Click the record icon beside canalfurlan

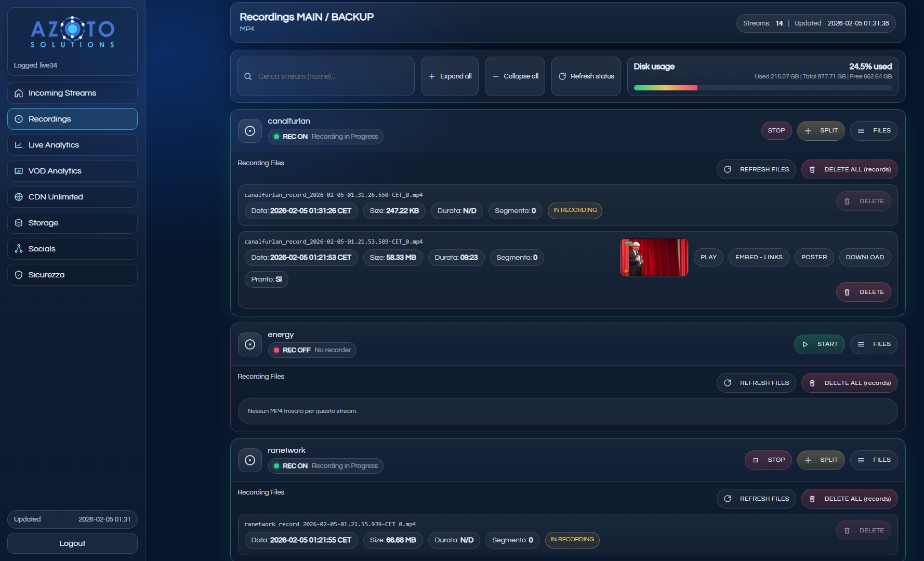250,130
